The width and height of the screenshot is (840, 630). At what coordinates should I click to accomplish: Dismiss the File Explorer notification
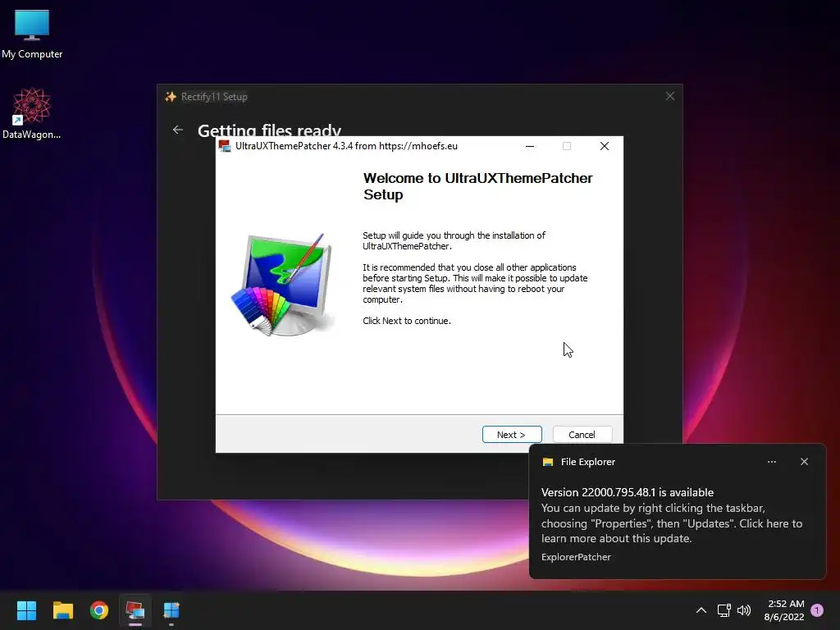[x=804, y=461]
